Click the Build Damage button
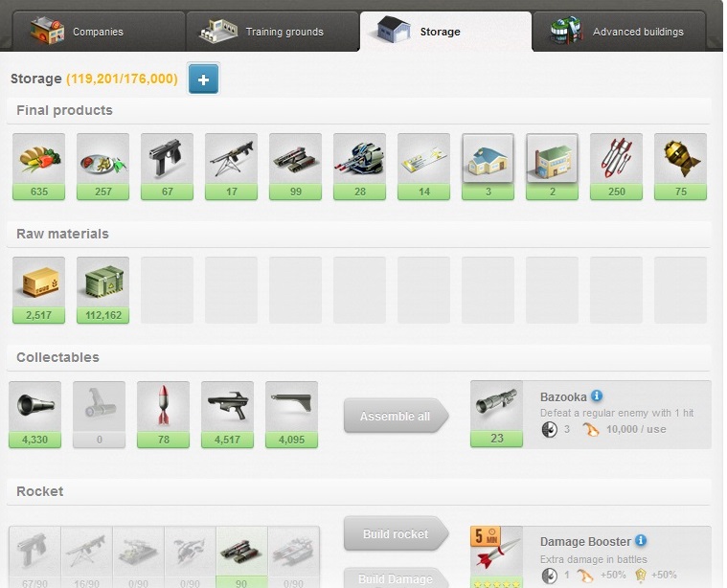Viewport: 727px width, 588px height. (396, 577)
